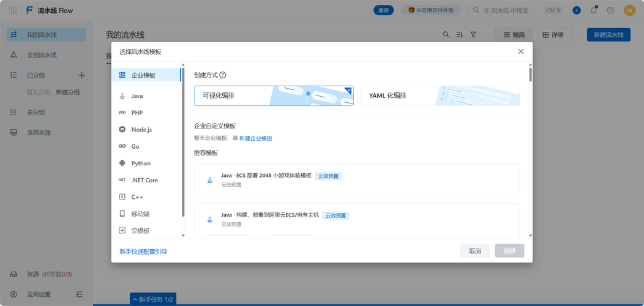Select the Go template category
Image resolution: width=644 pixels, height=306 pixels.
click(x=146, y=146)
